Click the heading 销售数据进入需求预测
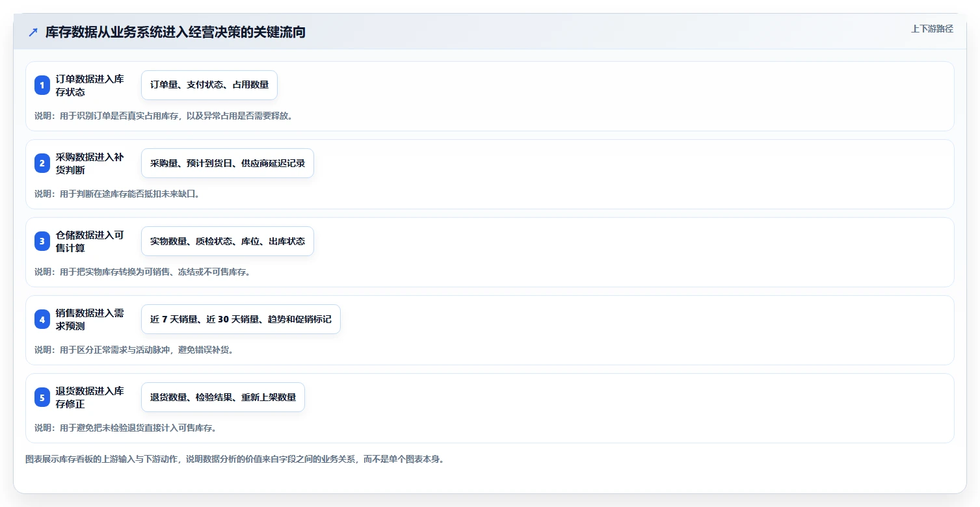 [90, 319]
